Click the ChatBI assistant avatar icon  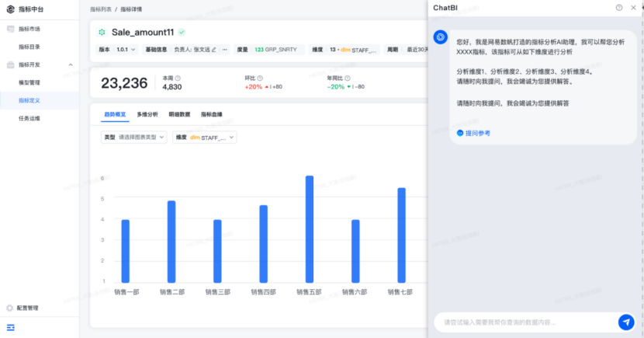point(440,37)
